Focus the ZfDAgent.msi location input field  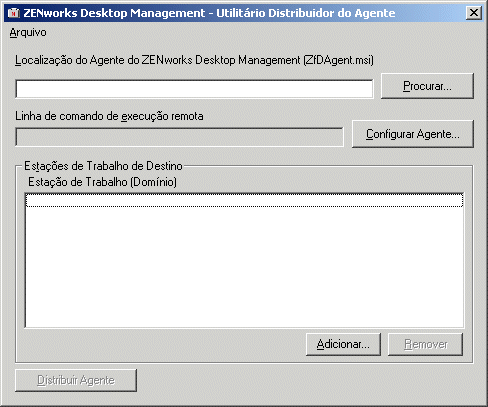coord(194,89)
